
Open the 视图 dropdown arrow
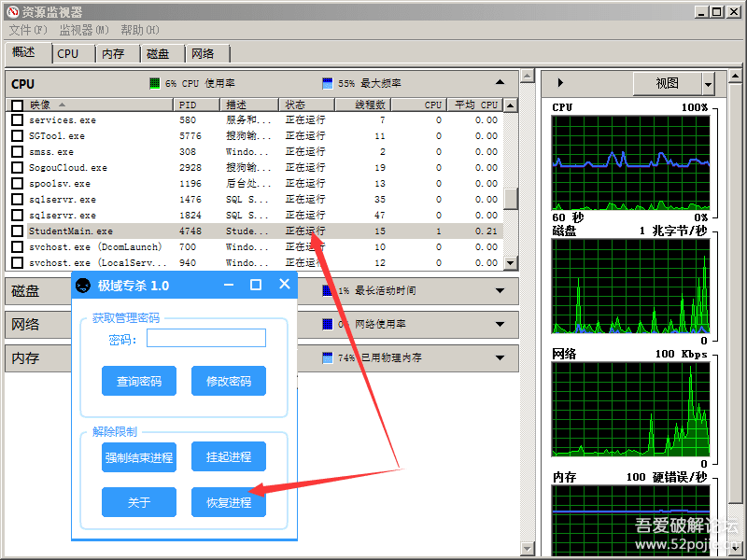(708, 84)
